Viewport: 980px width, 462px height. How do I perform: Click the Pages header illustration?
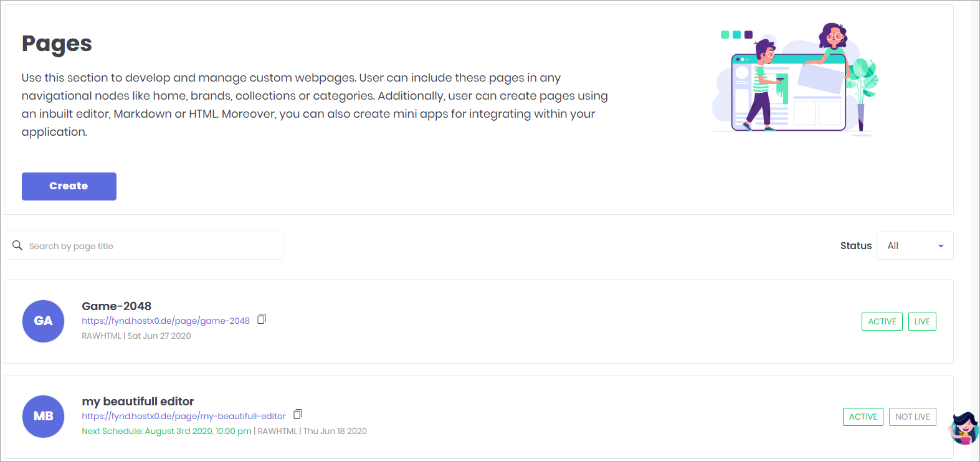coord(796,79)
